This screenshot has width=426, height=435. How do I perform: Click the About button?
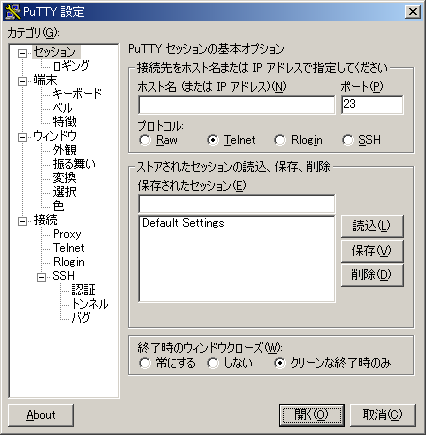click(41, 415)
